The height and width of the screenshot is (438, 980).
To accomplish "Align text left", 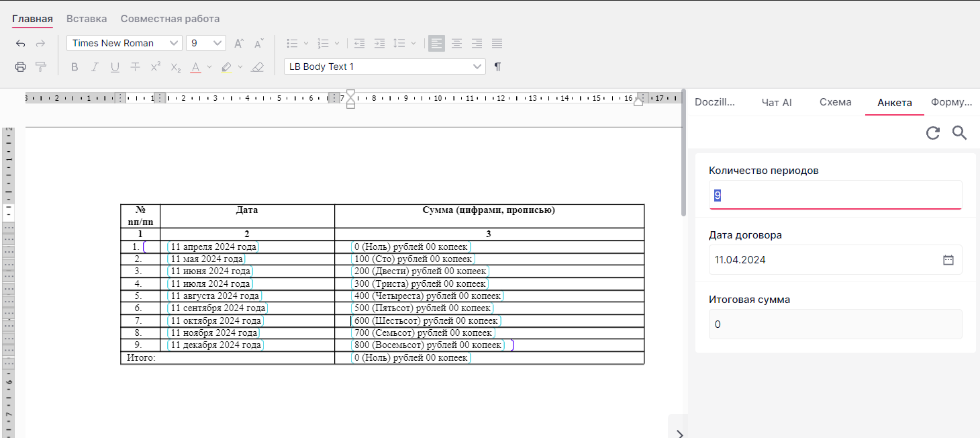I will click(x=436, y=43).
